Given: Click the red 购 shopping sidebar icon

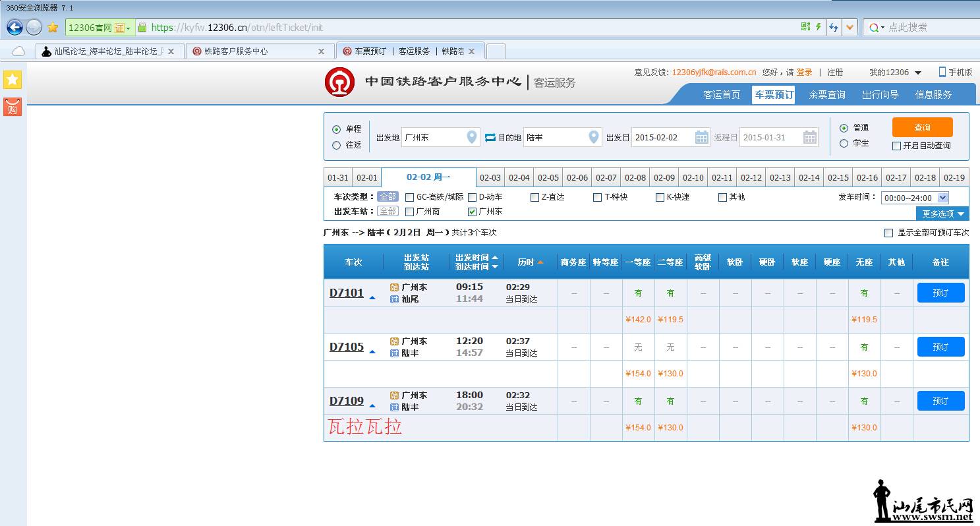Looking at the screenshot, I should coord(13,107).
